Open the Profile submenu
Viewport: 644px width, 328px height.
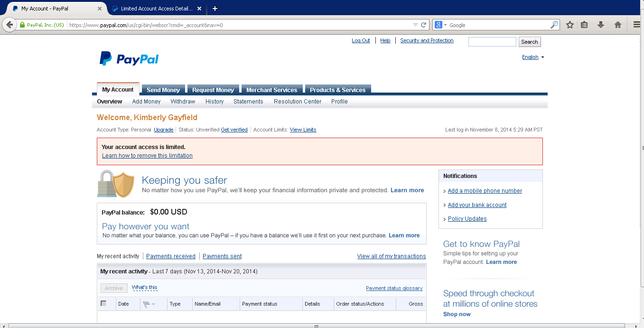pos(339,102)
